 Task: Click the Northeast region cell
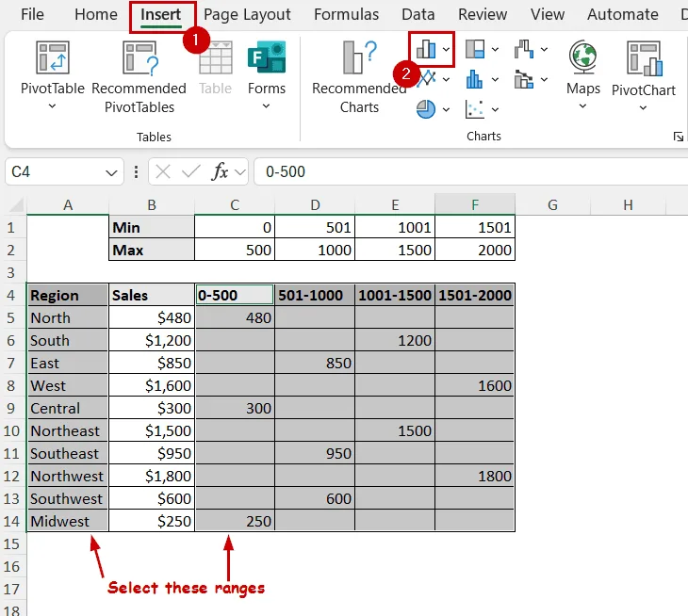tap(68, 430)
